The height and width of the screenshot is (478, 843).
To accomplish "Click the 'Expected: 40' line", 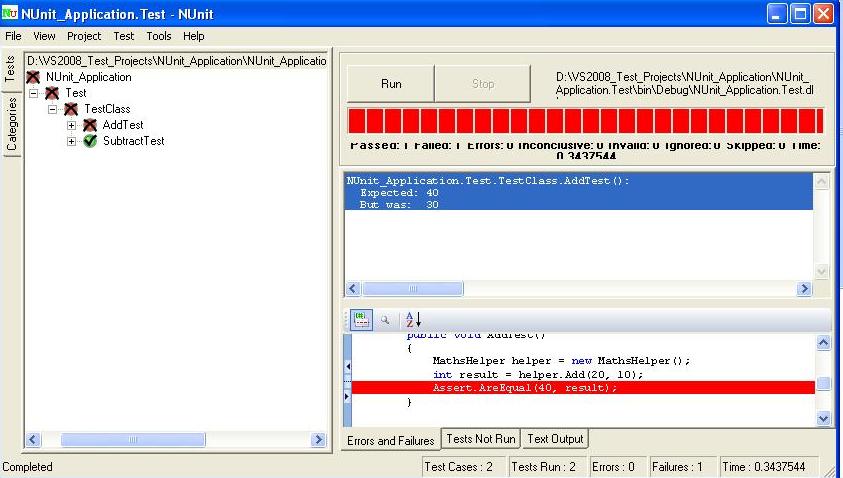I will click(399, 192).
